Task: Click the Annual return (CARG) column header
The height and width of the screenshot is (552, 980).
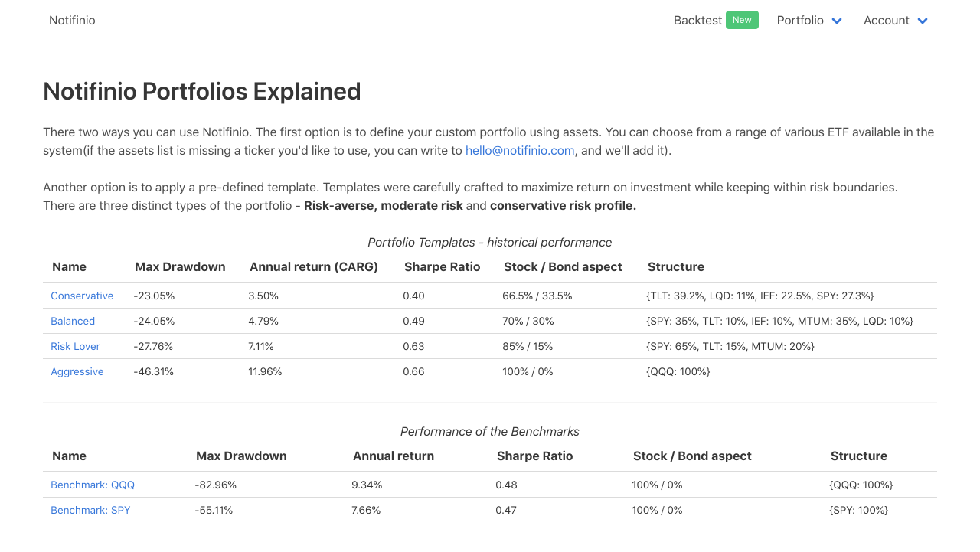Action: point(314,267)
